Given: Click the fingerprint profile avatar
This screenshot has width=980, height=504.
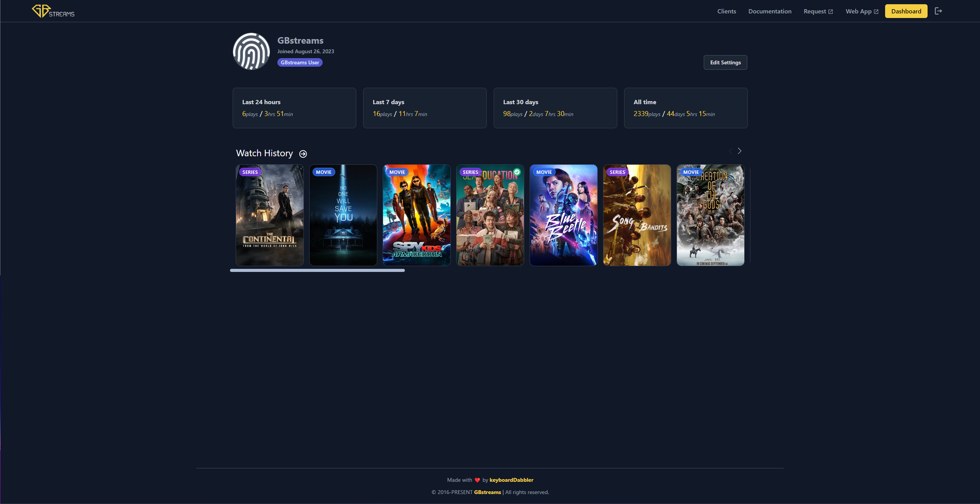Looking at the screenshot, I should coord(251,51).
